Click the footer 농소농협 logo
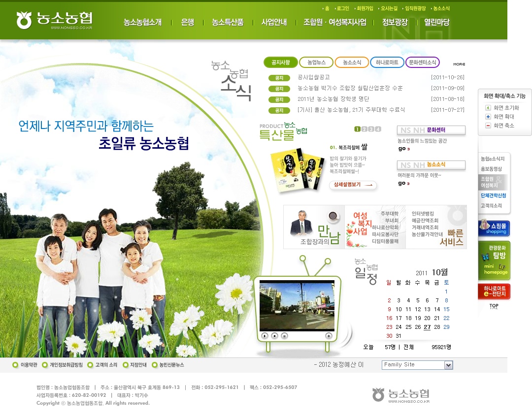 (401, 395)
